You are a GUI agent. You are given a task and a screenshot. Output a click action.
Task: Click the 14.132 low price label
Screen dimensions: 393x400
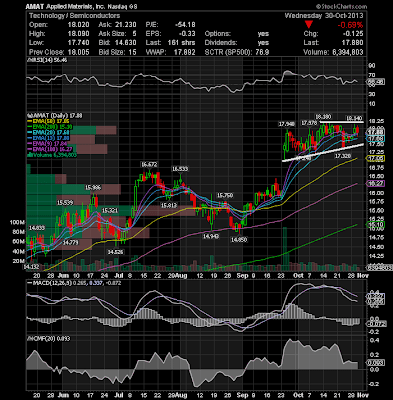pos(31,267)
